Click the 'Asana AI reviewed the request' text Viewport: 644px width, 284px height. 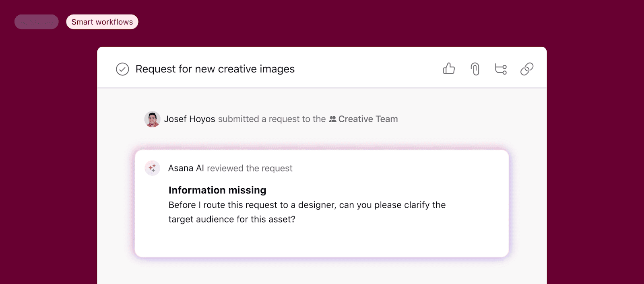230,168
